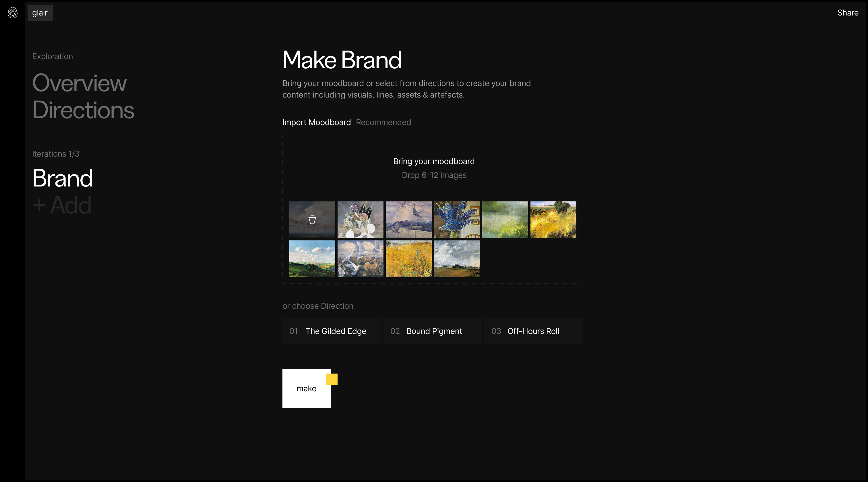Select the stormy grey sky thumbnail

tap(457, 259)
